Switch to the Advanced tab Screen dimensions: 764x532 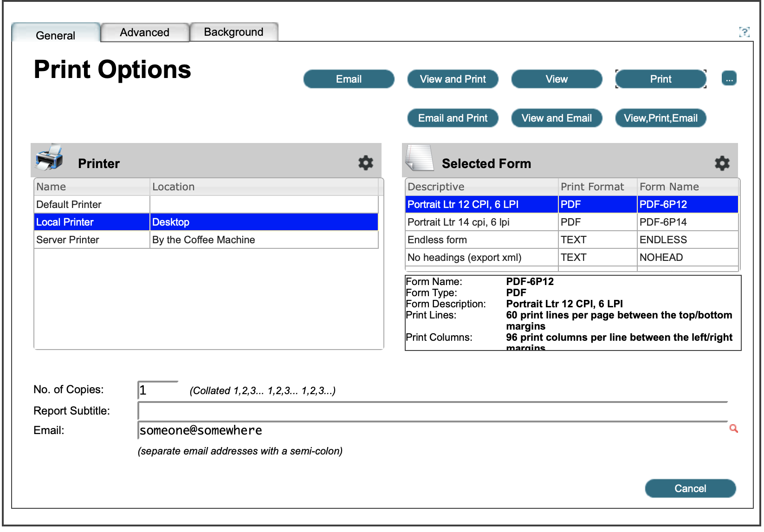tap(144, 32)
